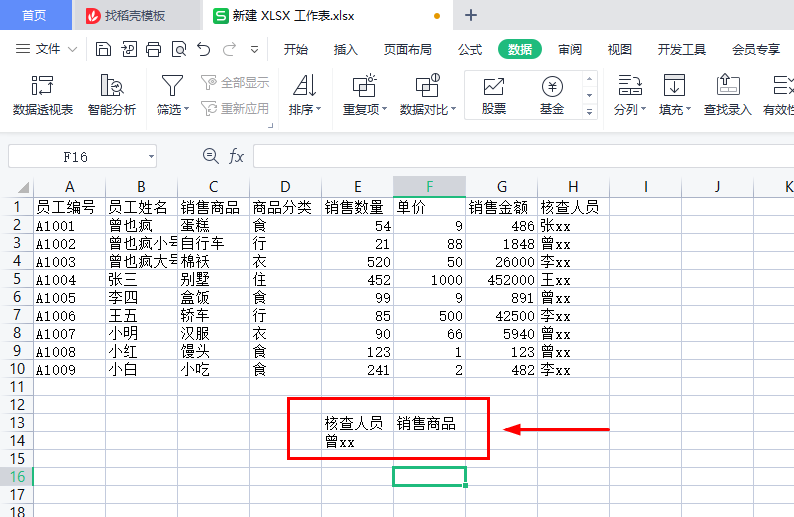
Task: Switch to the 开始 ribbon tab
Action: click(296, 50)
